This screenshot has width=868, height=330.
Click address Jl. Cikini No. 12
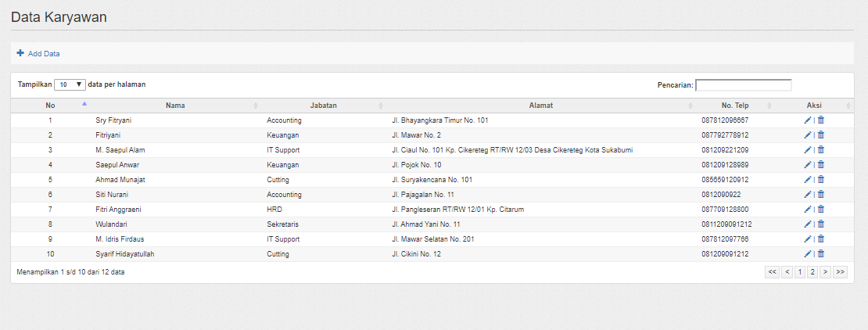[416, 254]
